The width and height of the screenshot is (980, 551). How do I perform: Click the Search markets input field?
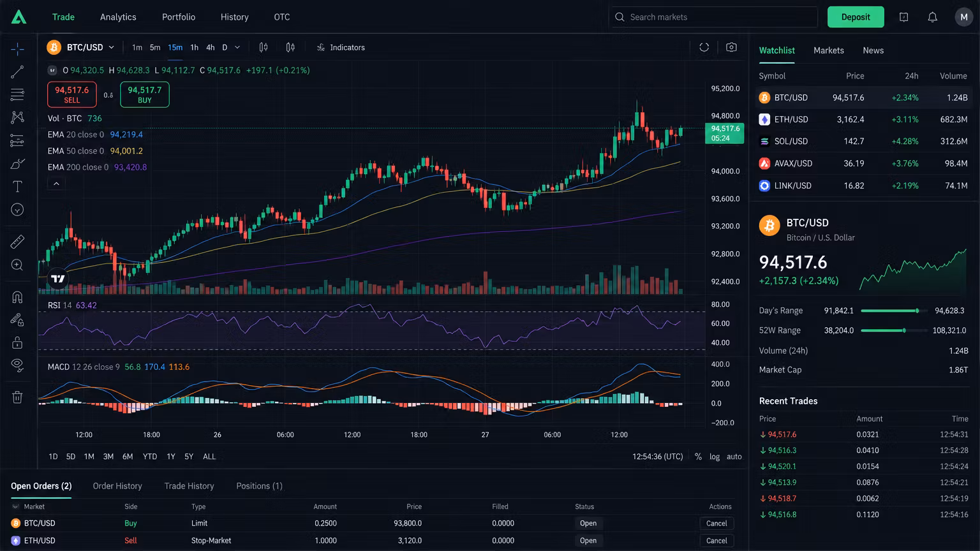pyautogui.click(x=713, y=17)
